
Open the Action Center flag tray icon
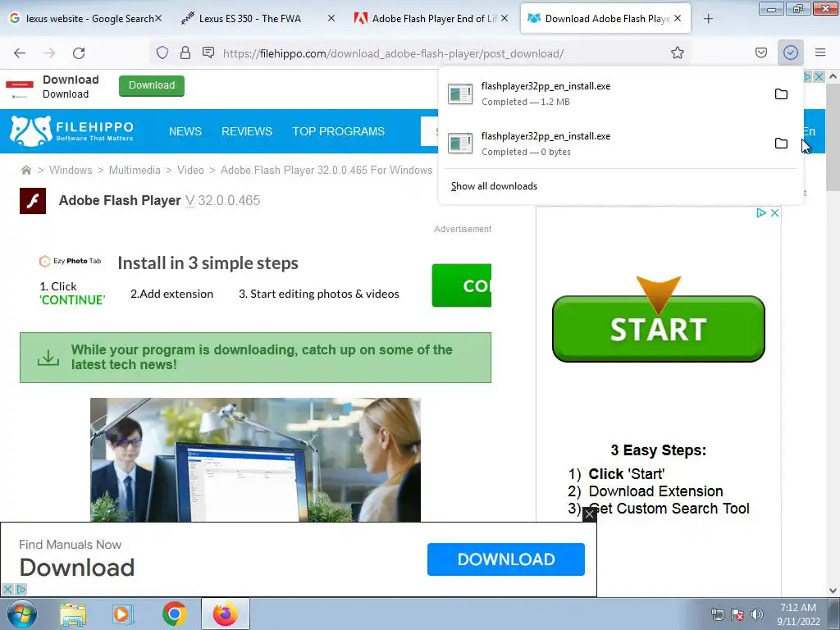pyautogui.click(x=737, y=614)
